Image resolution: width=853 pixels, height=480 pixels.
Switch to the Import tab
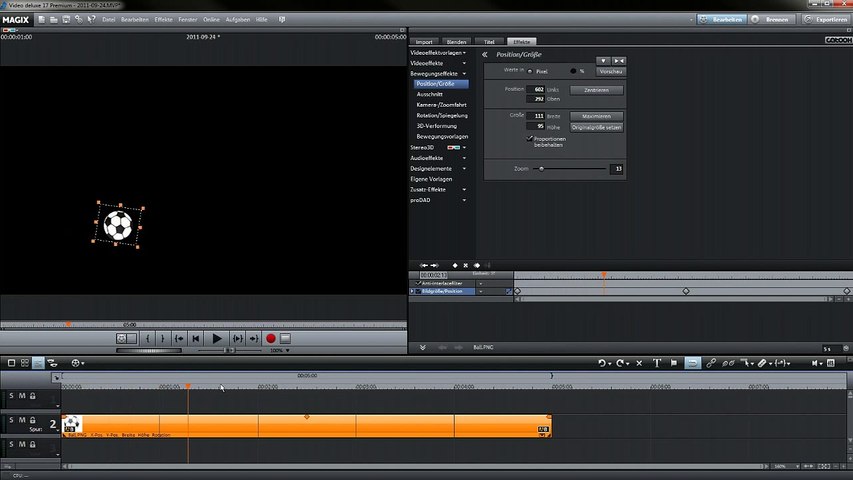[x=424, y=41]
